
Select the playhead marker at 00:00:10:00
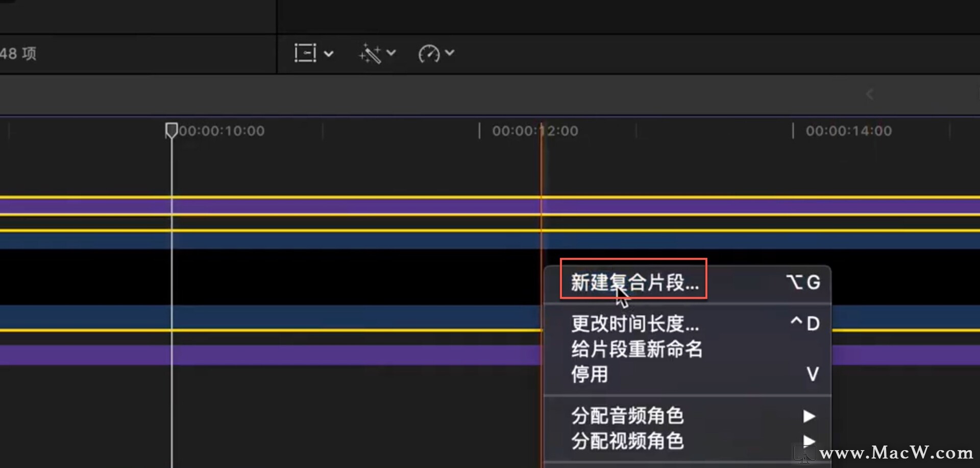(x=171, y=130)
